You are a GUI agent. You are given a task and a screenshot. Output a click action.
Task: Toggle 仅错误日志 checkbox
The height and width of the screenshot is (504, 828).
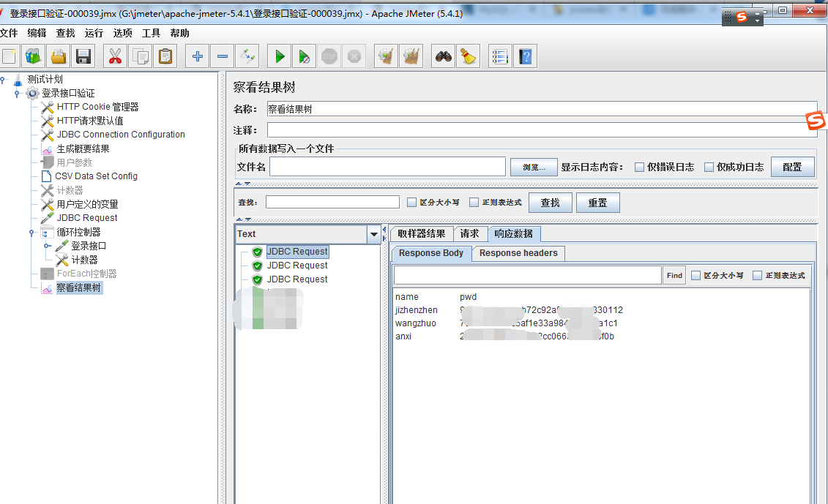[639, 168]
